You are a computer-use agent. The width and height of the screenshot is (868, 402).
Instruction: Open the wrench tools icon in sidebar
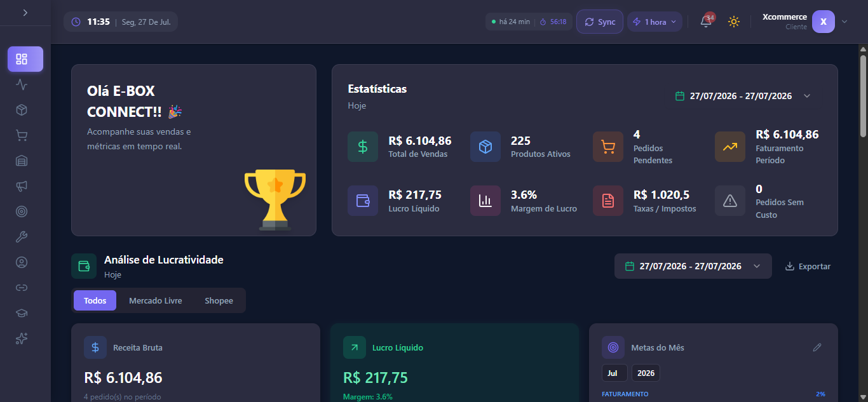[x=22, y=237]
